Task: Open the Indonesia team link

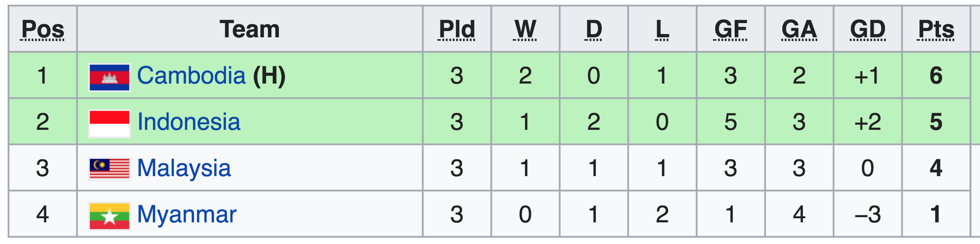Action: tap(189, 122)
